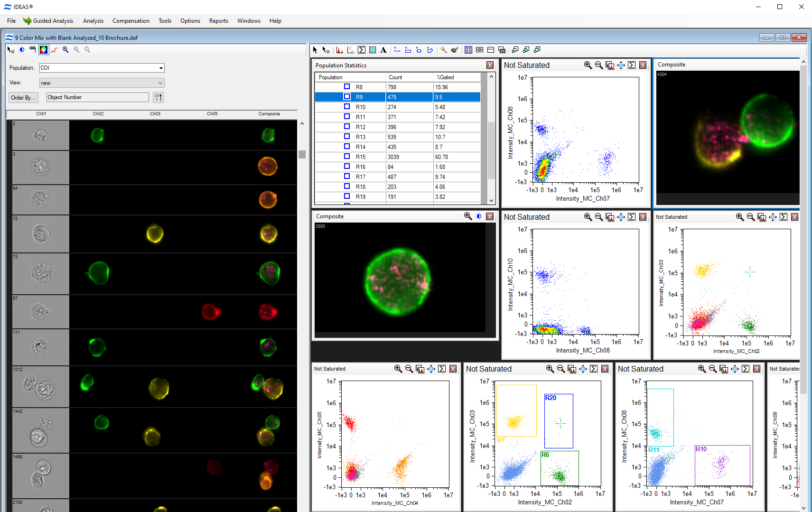
Task: Open the Tools menu
Action: (x=165, y=21)
